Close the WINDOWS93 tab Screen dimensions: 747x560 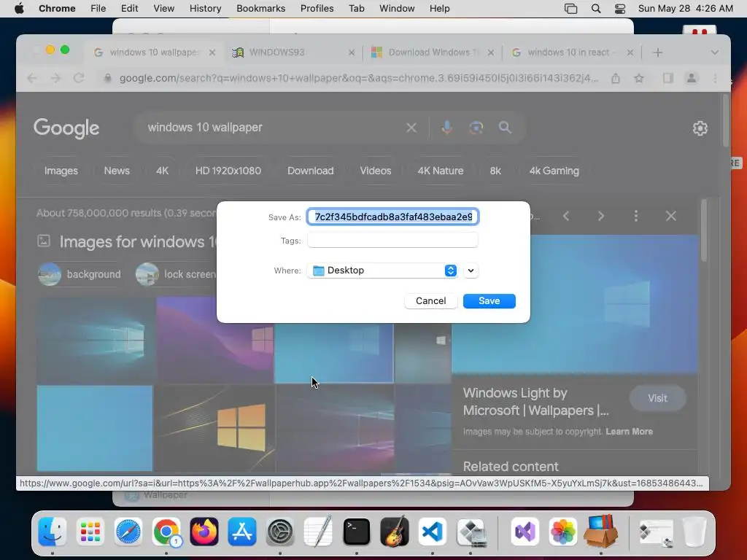pyautogui.click(x=352, y=52)
